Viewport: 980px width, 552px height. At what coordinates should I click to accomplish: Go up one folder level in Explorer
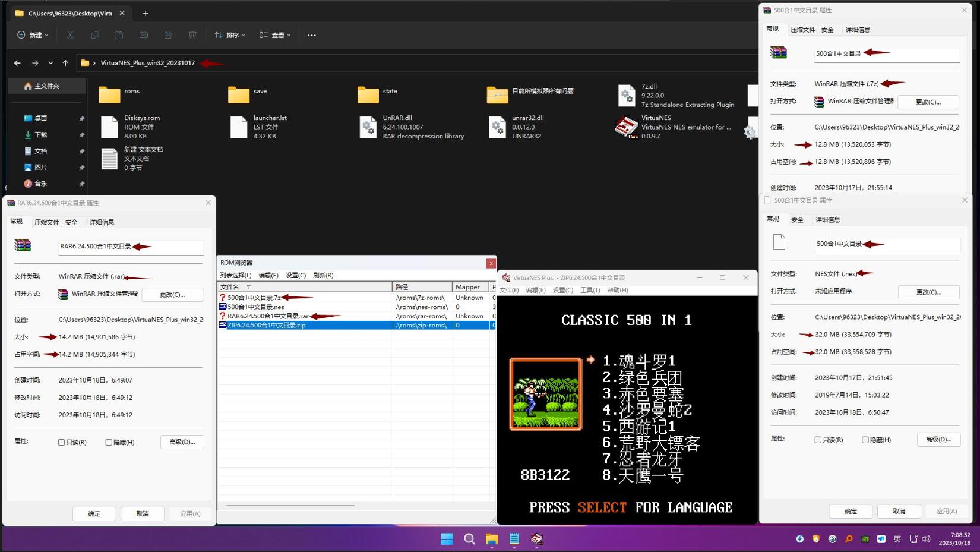point(65,63)
